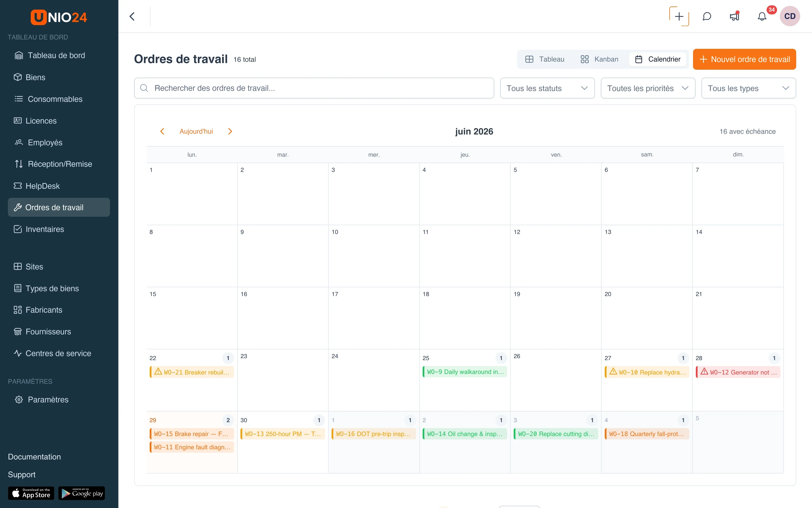Open the CD user avatar menu
Screen dimensions: 812x508
[x=790, y=16]
